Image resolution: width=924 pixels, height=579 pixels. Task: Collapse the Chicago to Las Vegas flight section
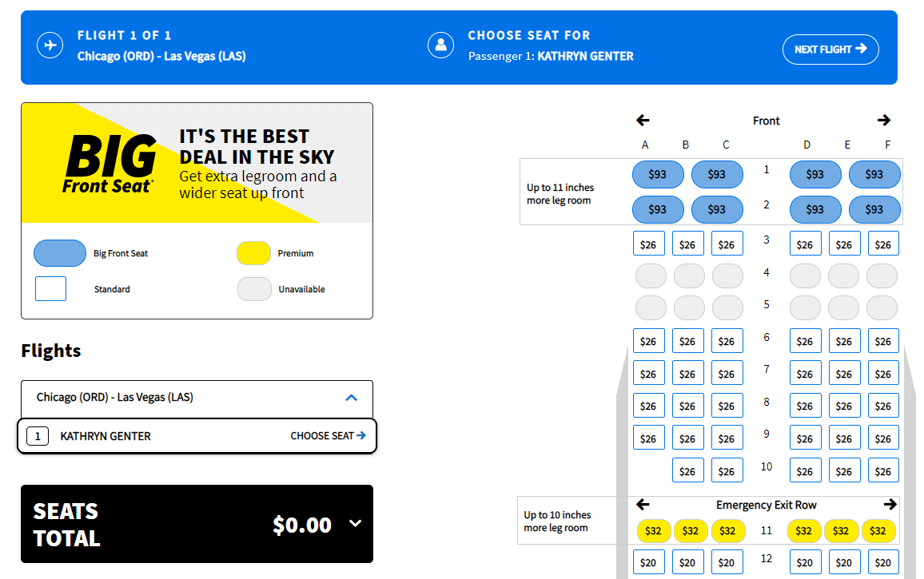[350, 399]
